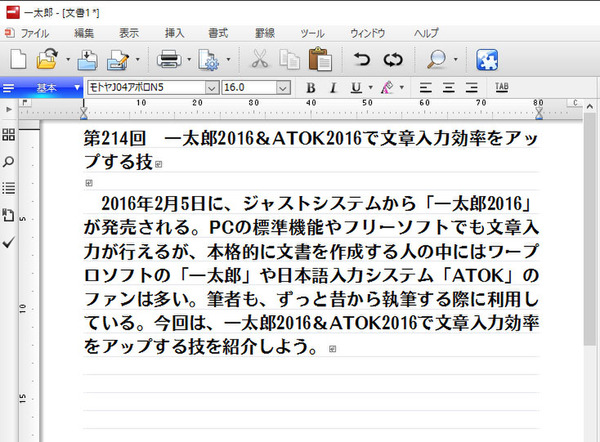Open the ツール menu

pyautogui.click(x=312, y=33)
